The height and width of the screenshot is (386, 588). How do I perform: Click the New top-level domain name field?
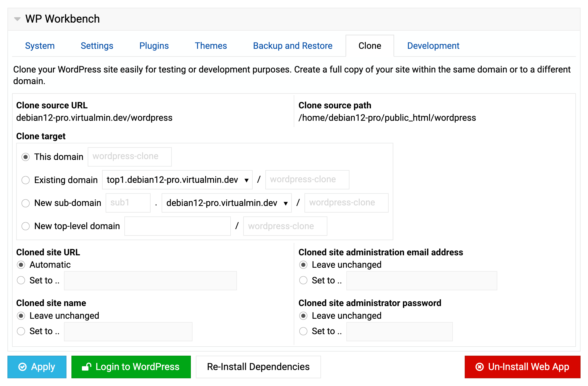(x=178, y=226)
